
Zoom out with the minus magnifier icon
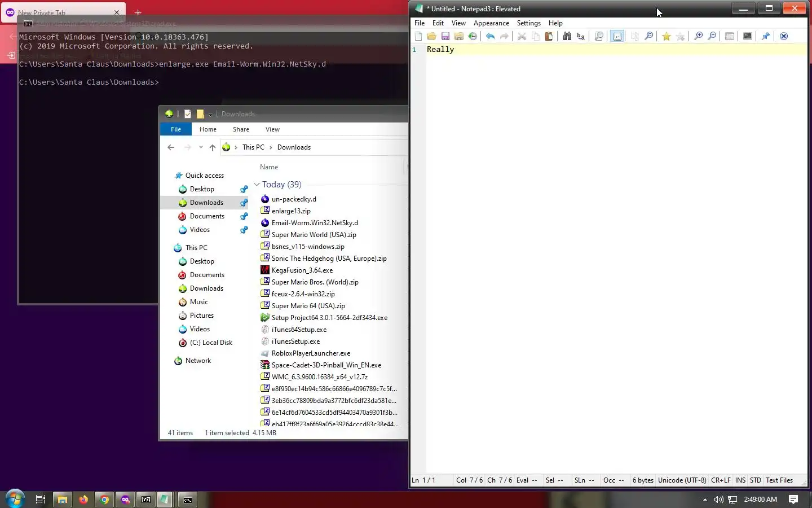click(712, 36)
